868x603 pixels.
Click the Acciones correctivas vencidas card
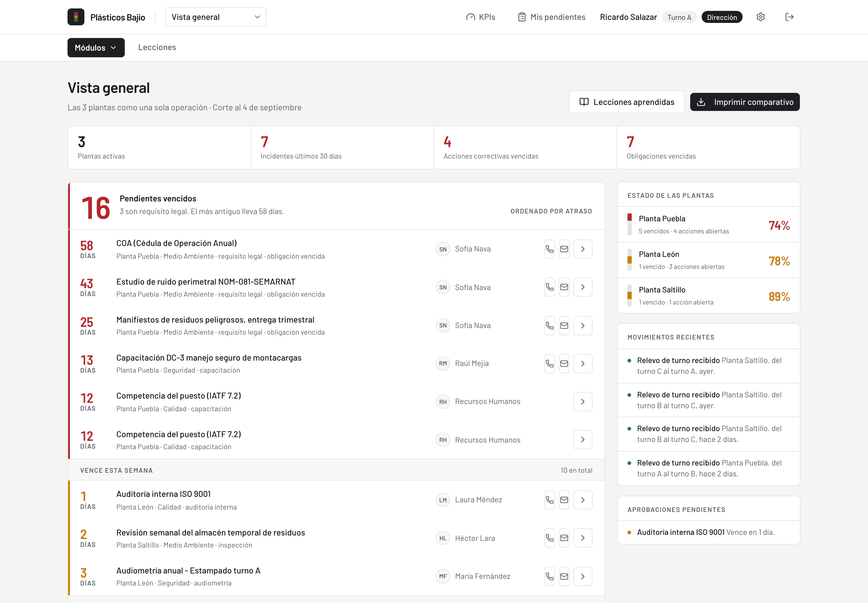[x=525, y=147]
